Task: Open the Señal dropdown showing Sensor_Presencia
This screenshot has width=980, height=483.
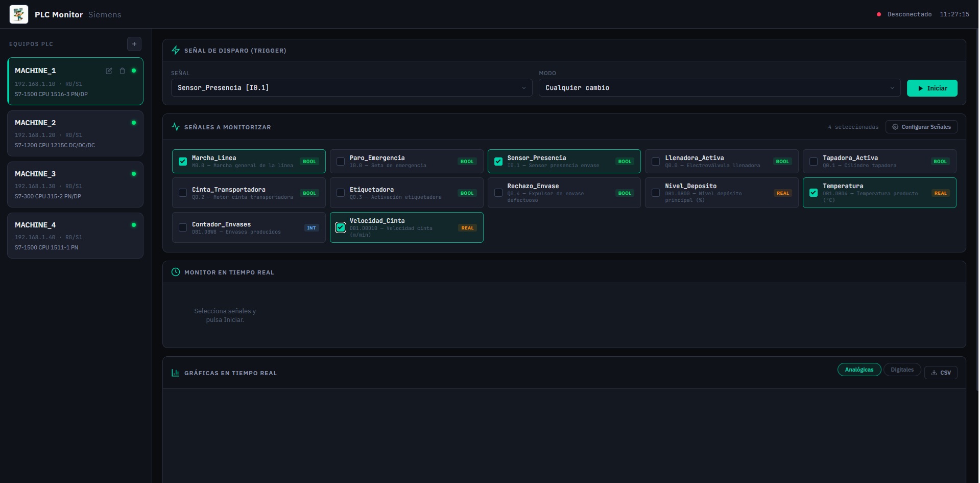Action: coord(351,88)
